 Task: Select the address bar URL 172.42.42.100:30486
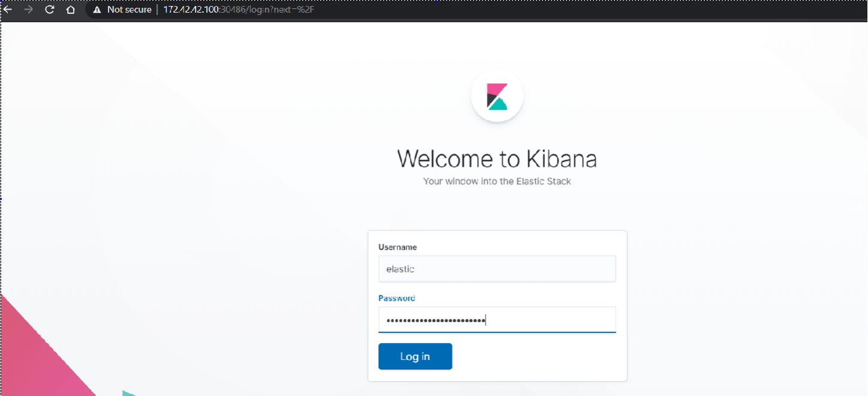point(239,10)
